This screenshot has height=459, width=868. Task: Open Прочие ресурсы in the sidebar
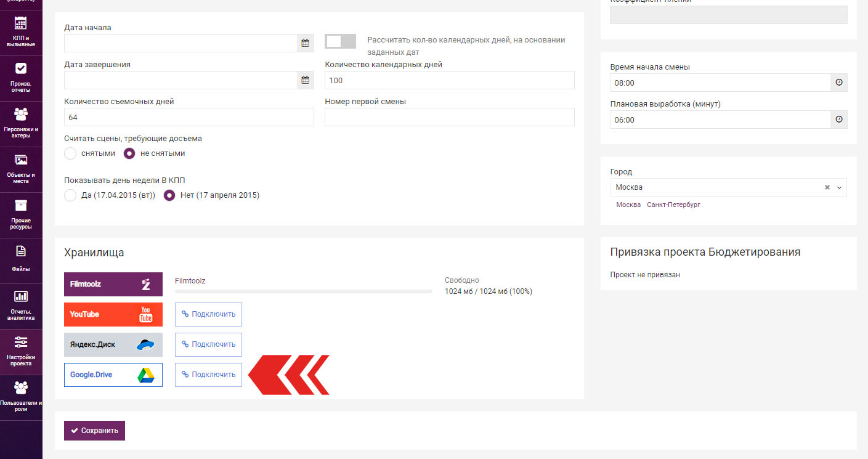(21, 215)
